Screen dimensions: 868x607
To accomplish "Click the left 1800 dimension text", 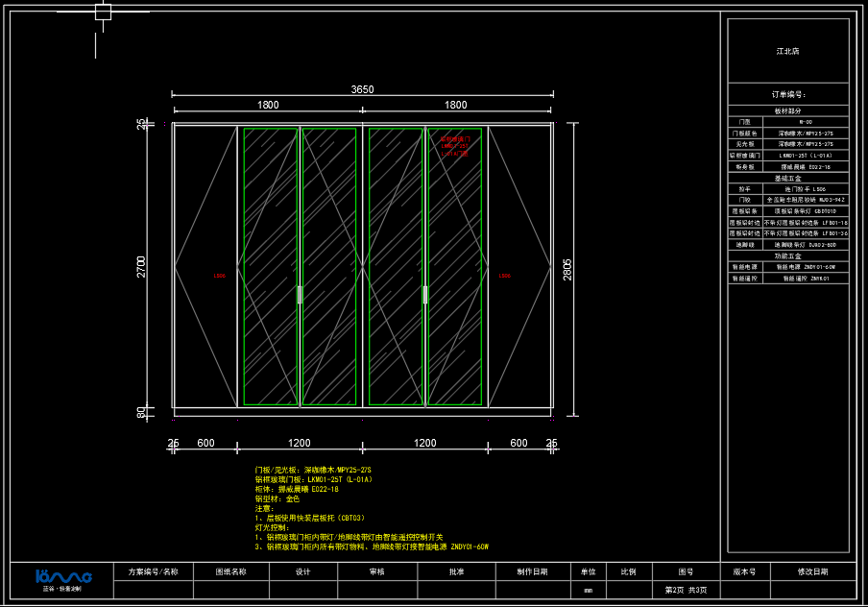I will pos(268,105).
